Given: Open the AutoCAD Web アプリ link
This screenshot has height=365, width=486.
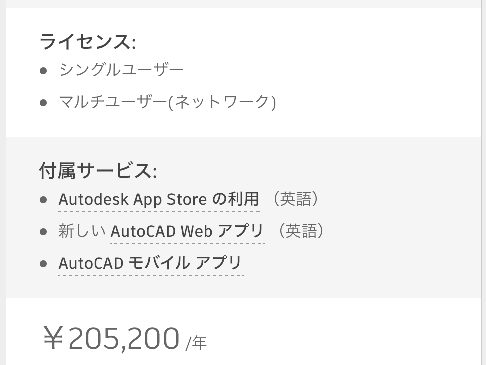Looking at the screenshot, I should click(x=187, y=231).
